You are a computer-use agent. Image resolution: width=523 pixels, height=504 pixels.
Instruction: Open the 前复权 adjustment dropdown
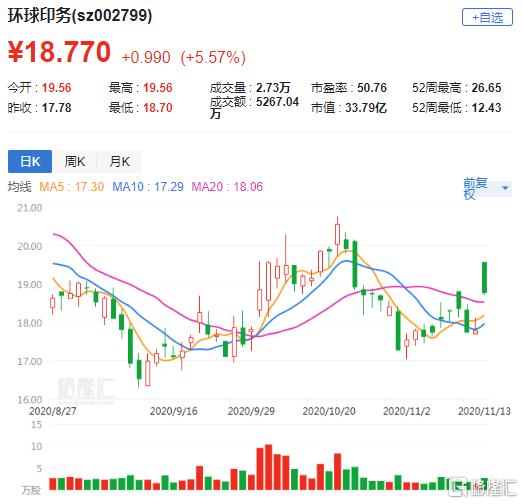pos(487,188)
